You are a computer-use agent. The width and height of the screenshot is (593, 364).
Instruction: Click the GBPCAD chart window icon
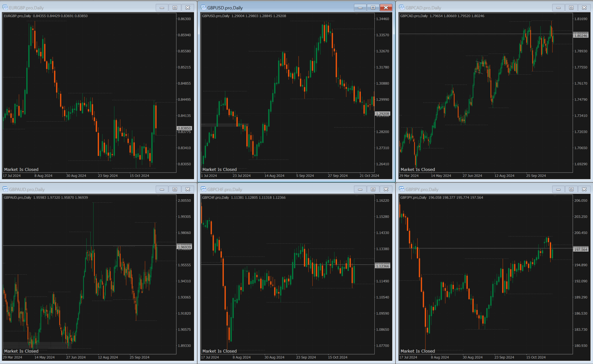pyautogui.click(x=402, y=8)
